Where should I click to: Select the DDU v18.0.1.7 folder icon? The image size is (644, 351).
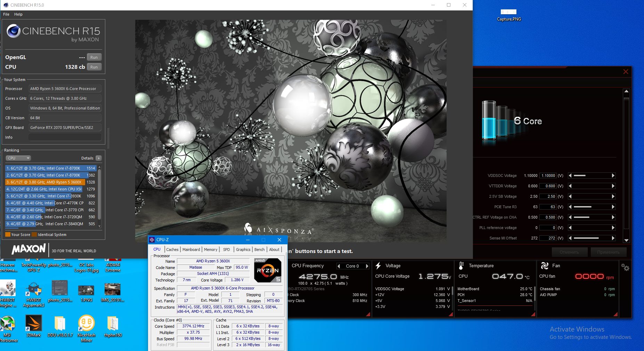tap(60, 324)
